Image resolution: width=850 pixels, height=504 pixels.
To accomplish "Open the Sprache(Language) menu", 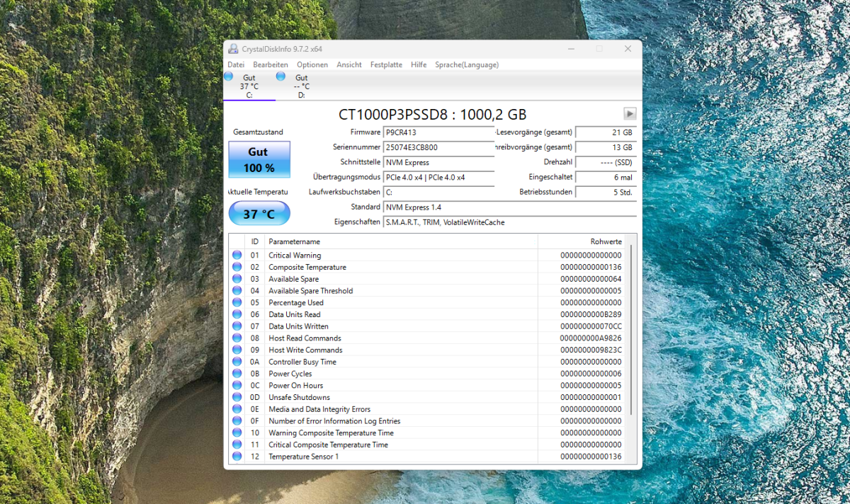I will point(466,64).
